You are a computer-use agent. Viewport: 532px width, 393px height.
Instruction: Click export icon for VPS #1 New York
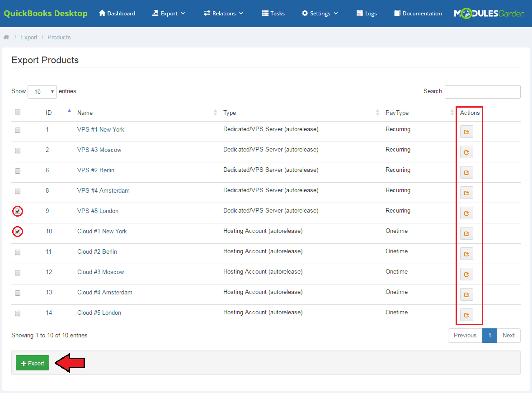(466, 132)
